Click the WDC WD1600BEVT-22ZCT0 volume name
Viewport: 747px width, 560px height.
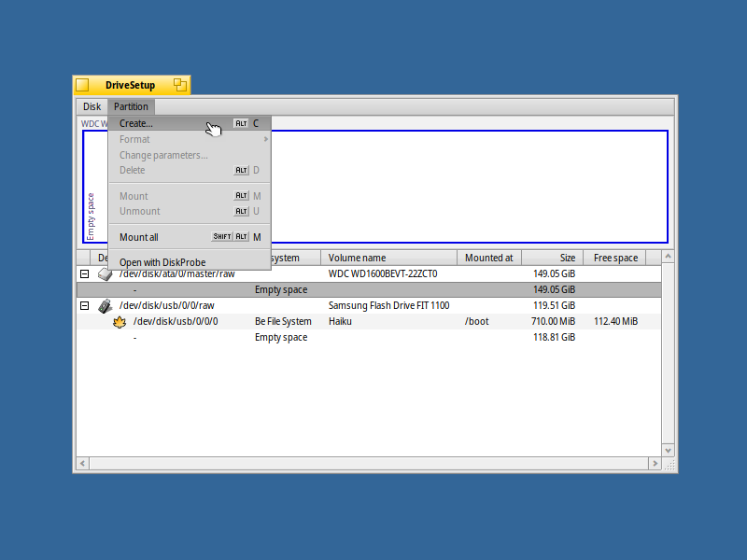click(383, 273)
